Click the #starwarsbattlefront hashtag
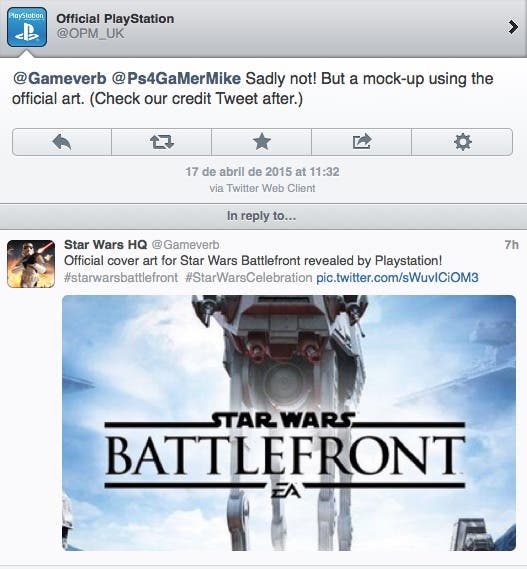This screenshot has width=527, height=569. click(x=121, y=278)
